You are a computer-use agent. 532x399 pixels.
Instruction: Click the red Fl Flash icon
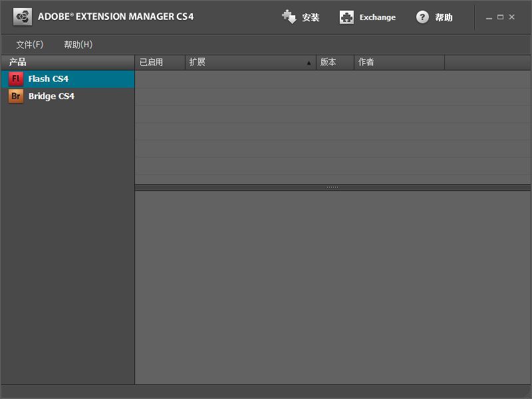click(x=16, y=78)
